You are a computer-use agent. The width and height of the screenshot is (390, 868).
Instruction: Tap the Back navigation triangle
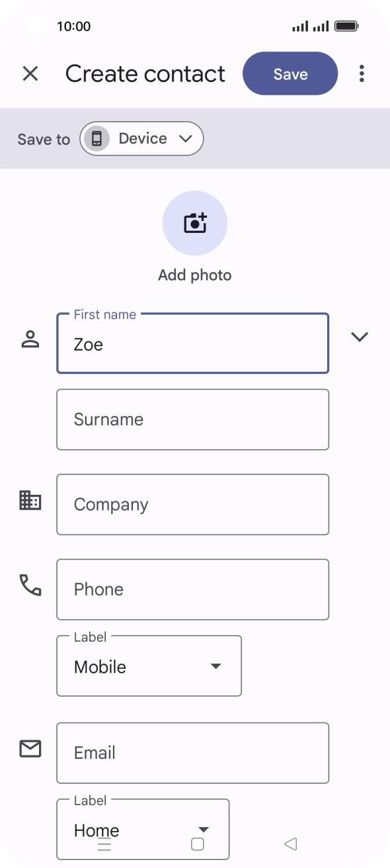289,844
